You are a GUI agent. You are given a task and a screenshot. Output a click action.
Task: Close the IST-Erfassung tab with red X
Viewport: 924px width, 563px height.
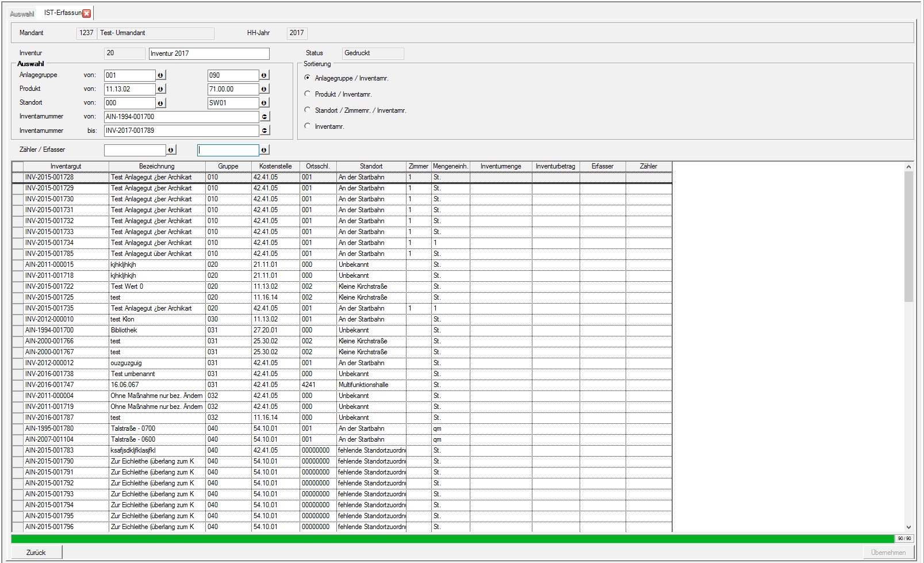[x=87, y=13]
